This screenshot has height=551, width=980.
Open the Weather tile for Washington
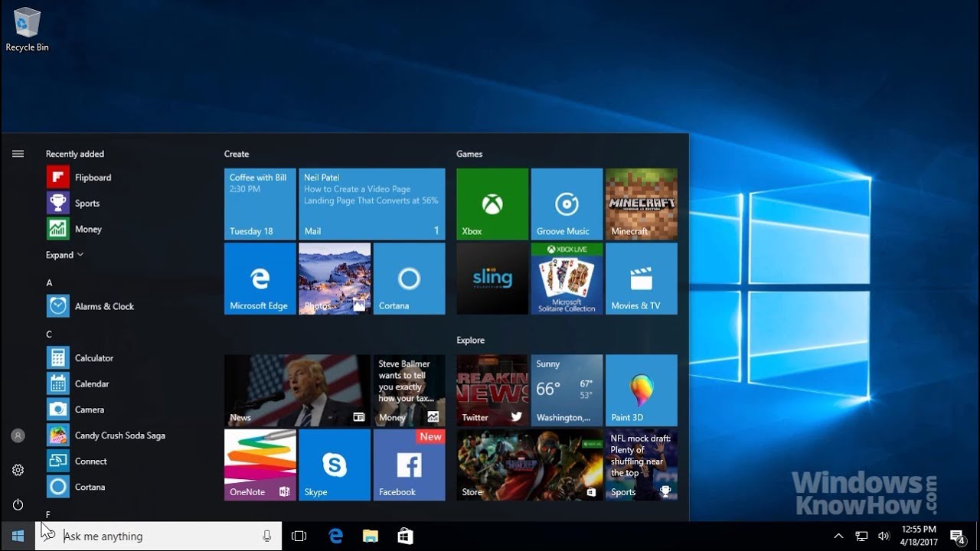pos(567,390)
